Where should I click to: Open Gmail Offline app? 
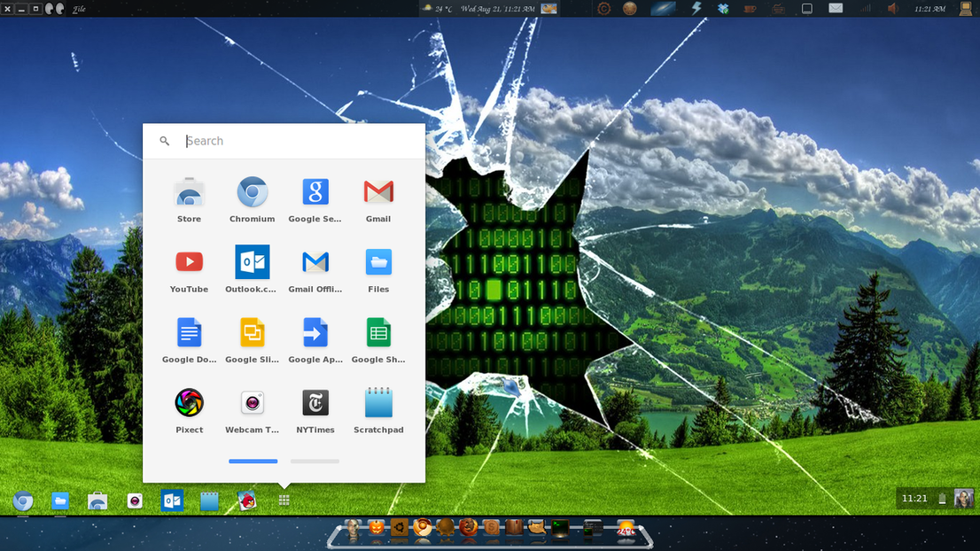[315, 270]
